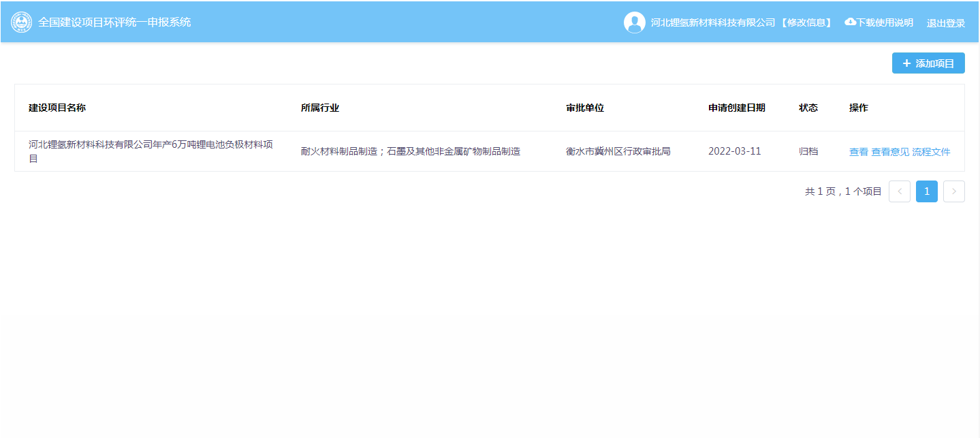The height and width of the screenshot is (438, 980).
Task: Open 查看意见 for the project
Action: pyautogui.click(x=890, y=152)
